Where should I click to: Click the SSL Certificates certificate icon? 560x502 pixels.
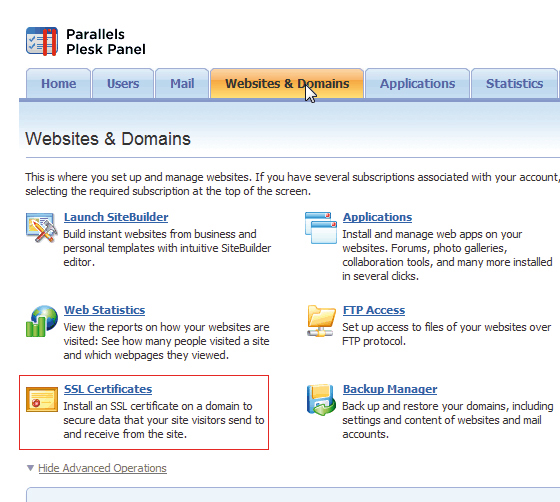[x=42, y=399]
